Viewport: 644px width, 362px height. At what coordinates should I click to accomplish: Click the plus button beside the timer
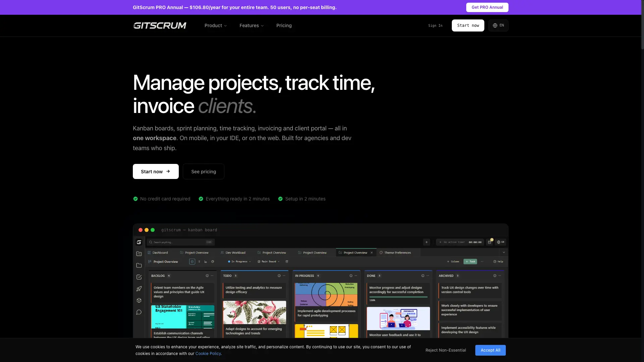click(x=427, y=242)
